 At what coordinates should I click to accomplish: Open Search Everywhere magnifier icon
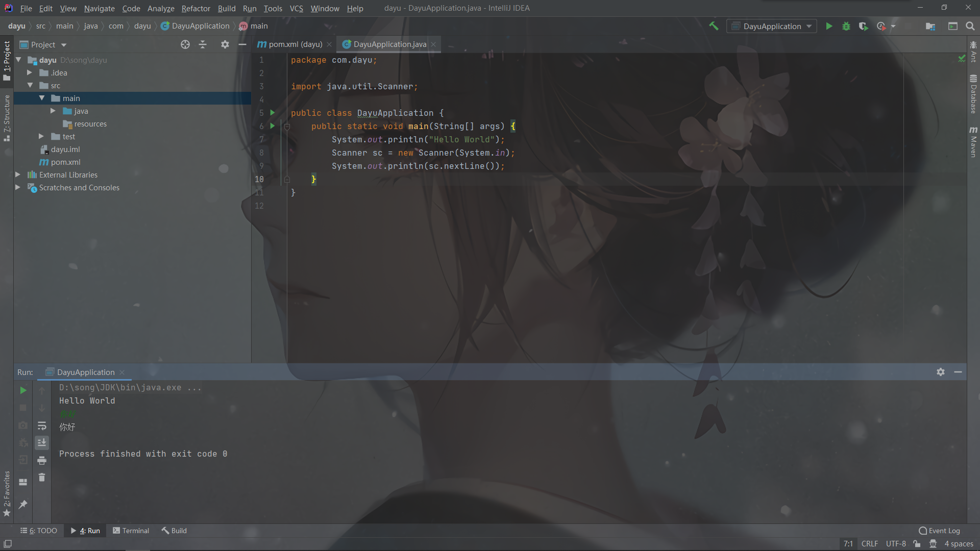pos(970,26)
